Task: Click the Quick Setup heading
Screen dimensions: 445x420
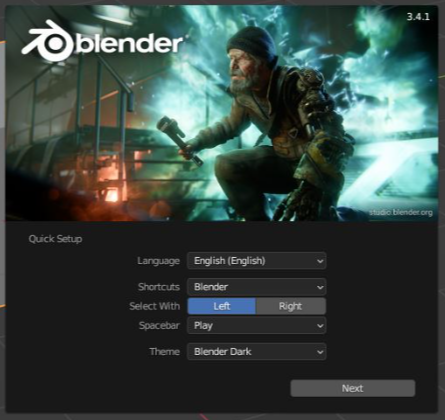Action: click(55, 239)
